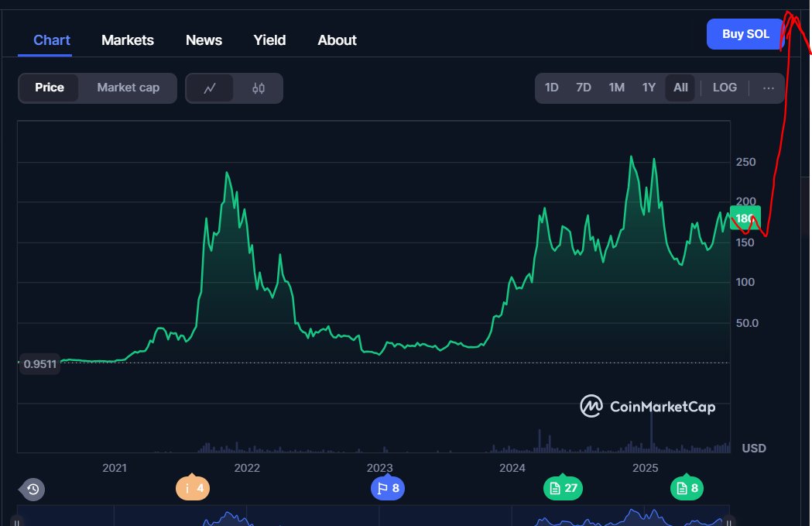Toggle the Price view

click(x=50, y=88)
